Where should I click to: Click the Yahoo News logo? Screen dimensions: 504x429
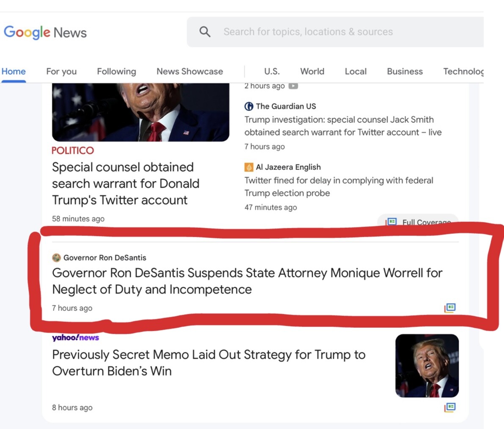[x=75, y=338]
